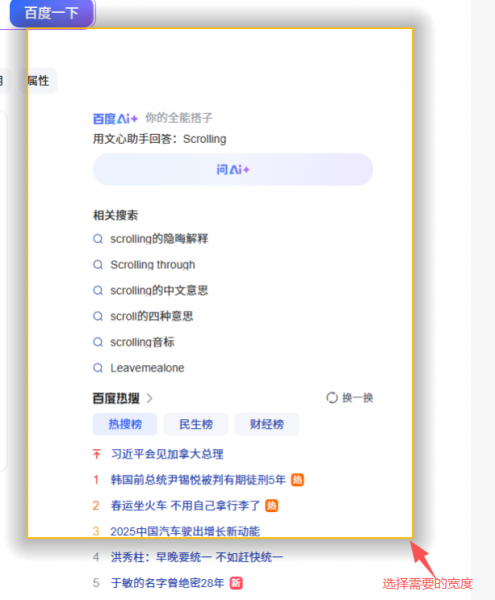Select the 属性 tab

(38, 81)
